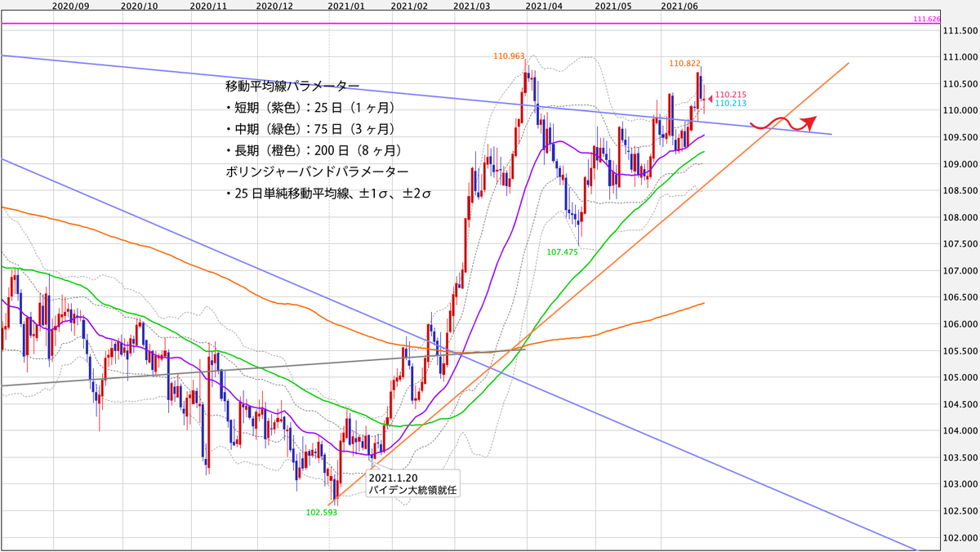Image resolution: width=980 pixels, height=552 pixels.
Task: Click the 110.963 high price label
Action: 508,56
